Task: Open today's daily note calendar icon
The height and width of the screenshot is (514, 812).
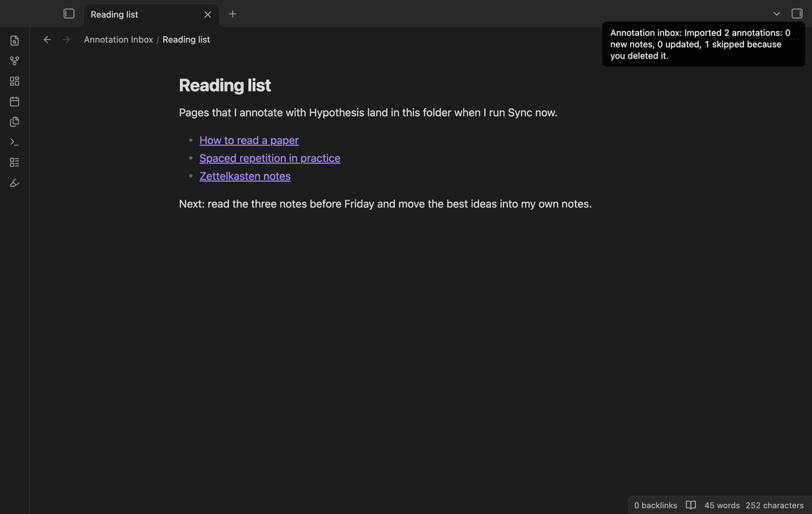Action: [x=15, y=101]
